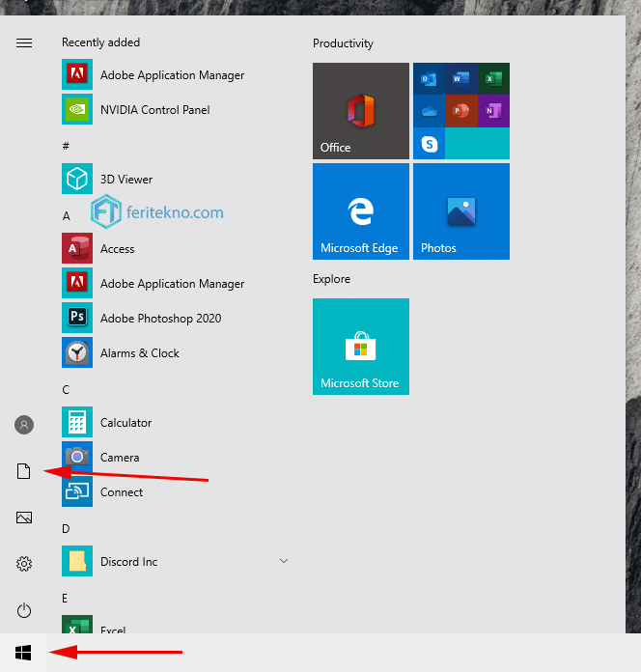Click the # letter header

click(66, 146)
